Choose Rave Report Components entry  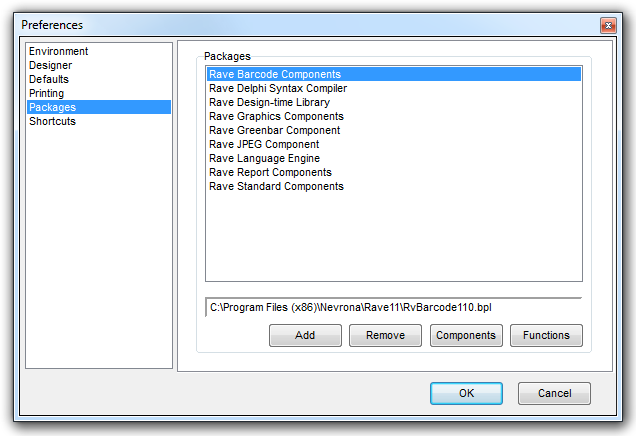(x=270, y=172)
